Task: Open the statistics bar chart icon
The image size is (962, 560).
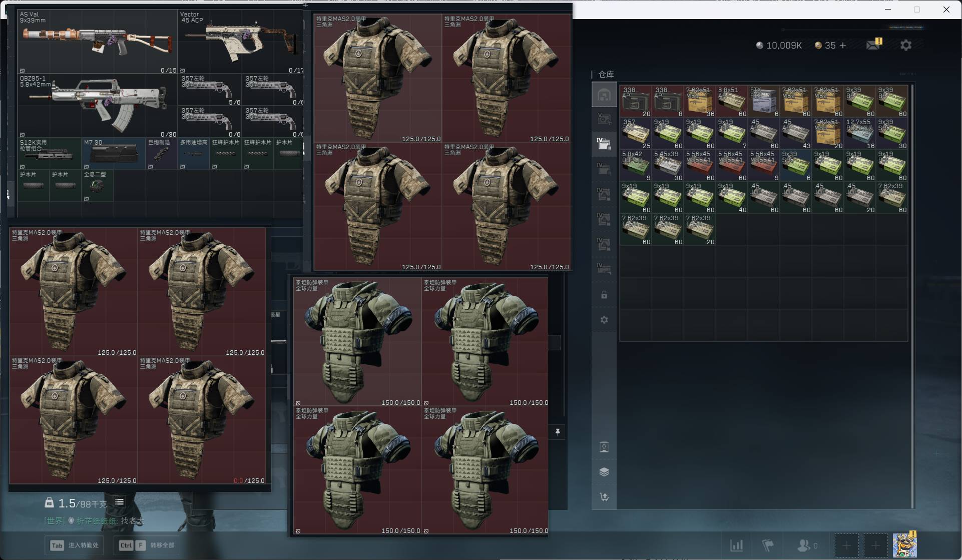Action: 736,545
